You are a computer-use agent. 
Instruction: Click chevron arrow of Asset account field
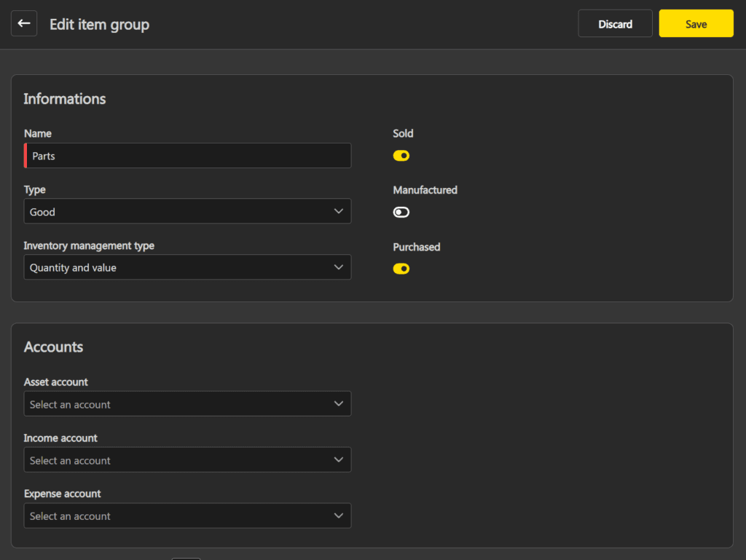(x=338, y=403)
